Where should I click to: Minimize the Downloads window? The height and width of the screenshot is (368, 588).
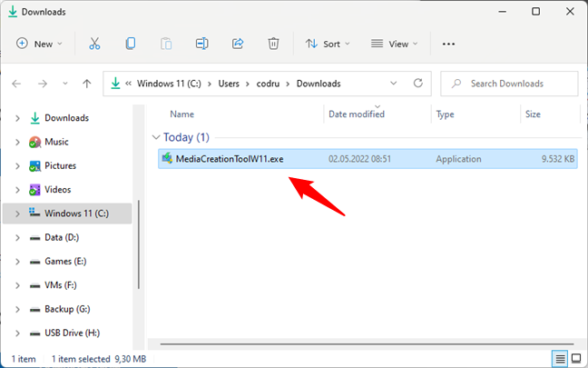[502, 12]
